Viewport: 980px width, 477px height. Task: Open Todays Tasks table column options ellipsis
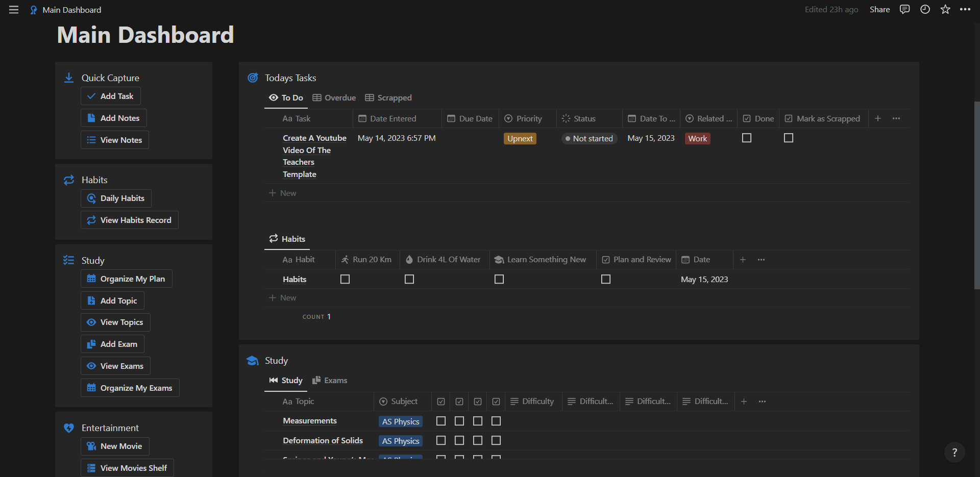[896, 118]
